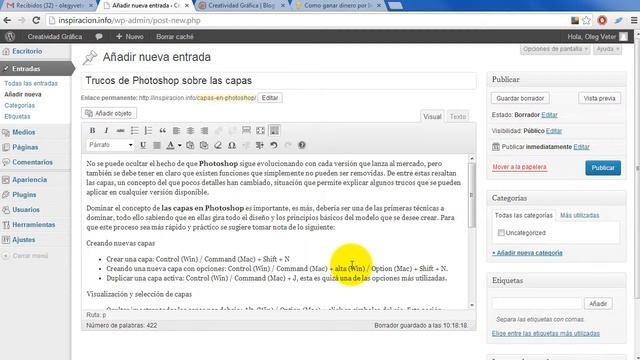Bookmark page with Chrome star icon
The height and width of the screenshot is (360, 640).
coord(587,20)
